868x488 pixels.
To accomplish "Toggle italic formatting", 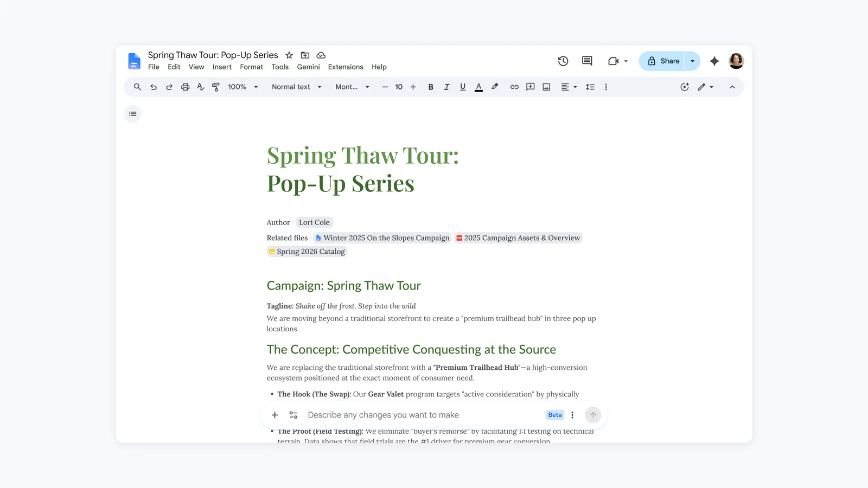I will tap(446, 87).
